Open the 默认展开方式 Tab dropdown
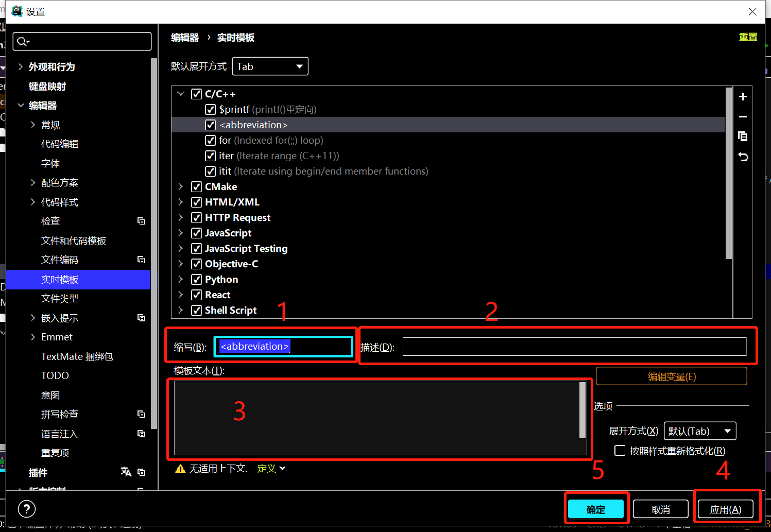This screenshot has width=771, height=532. 270,66
